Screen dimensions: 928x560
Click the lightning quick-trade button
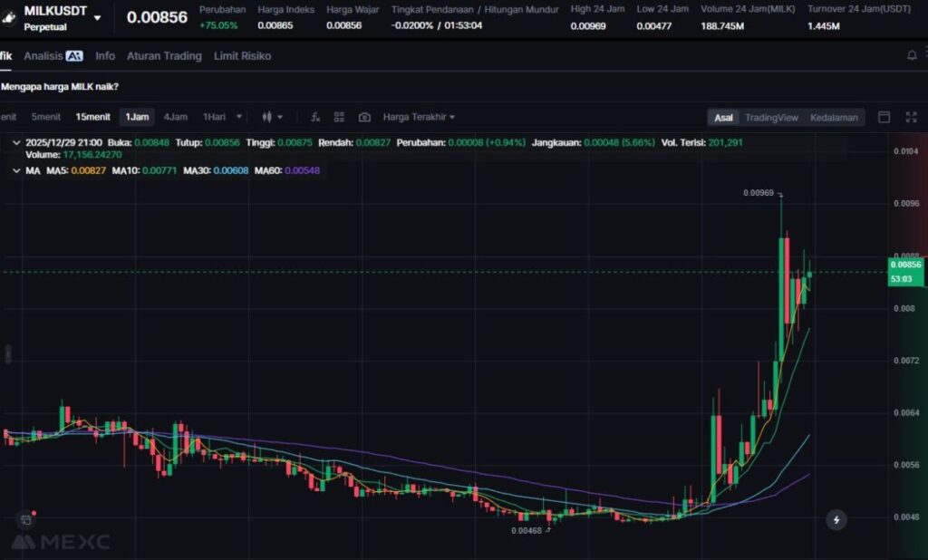tap(836, 520)
